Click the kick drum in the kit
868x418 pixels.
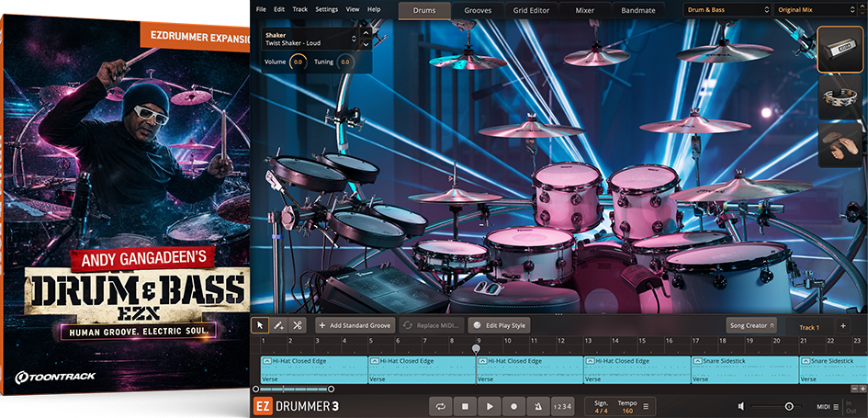pyautogui.click(x=603, y=282)
